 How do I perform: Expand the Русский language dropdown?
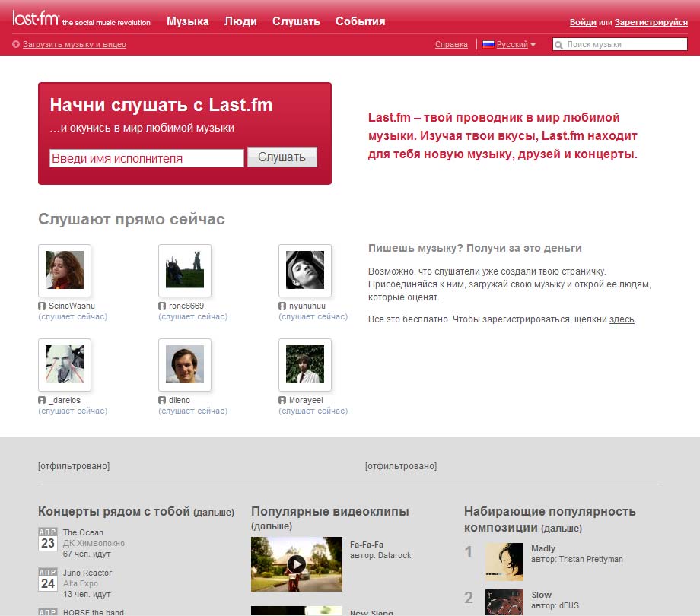pos(533,45)
